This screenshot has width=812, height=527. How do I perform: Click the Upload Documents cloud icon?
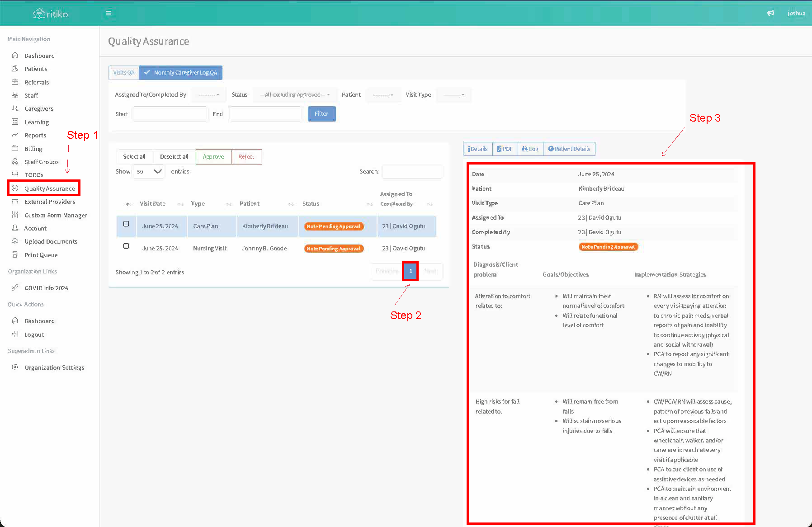point(15,241)
